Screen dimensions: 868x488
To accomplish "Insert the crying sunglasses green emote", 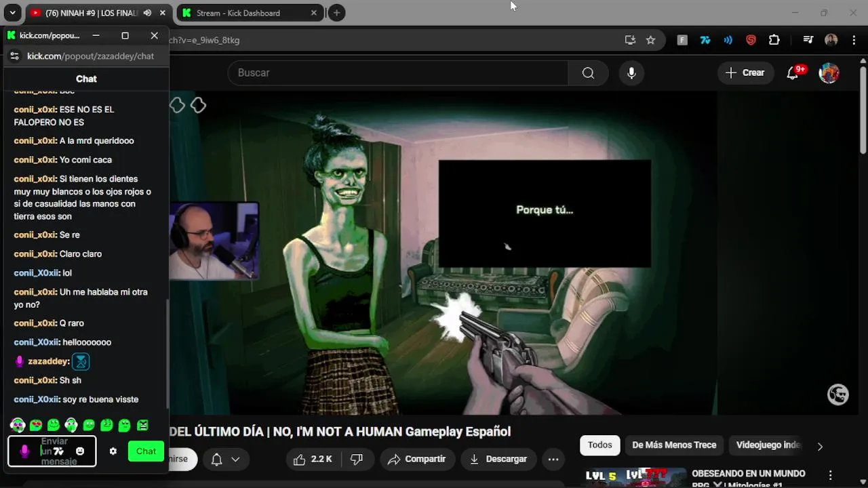I will (36, 426).
